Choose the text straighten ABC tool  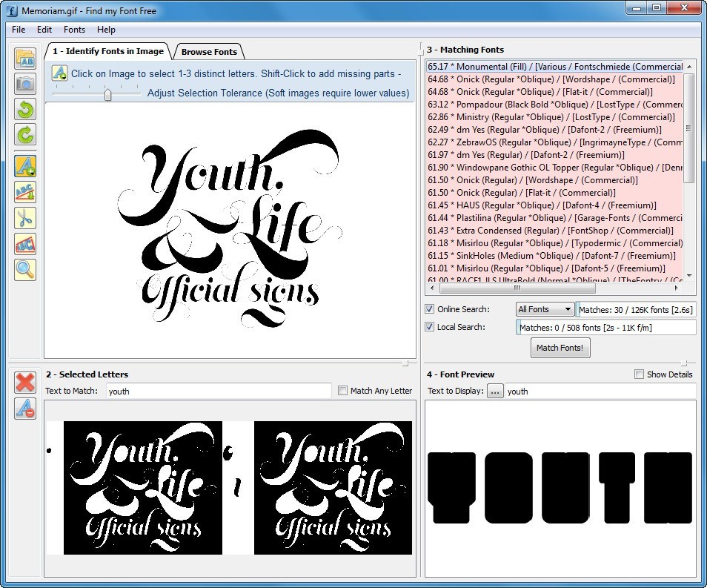click(x=25, y=192)
